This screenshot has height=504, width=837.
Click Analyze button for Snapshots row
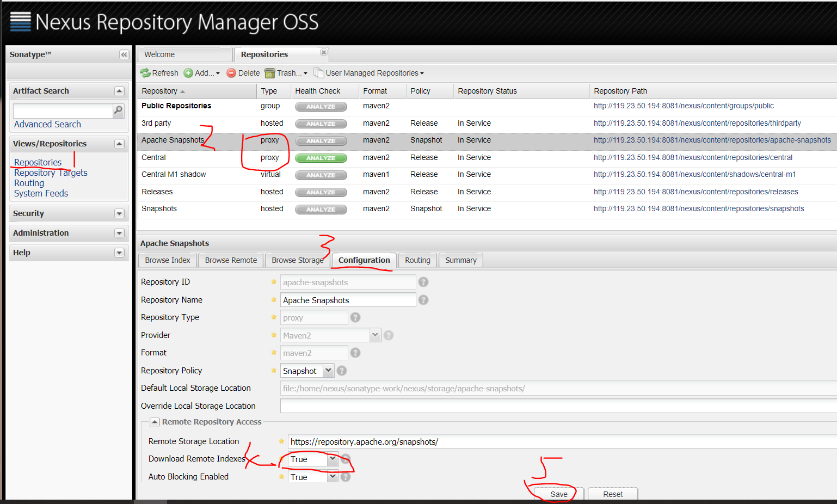coord(321,210)
